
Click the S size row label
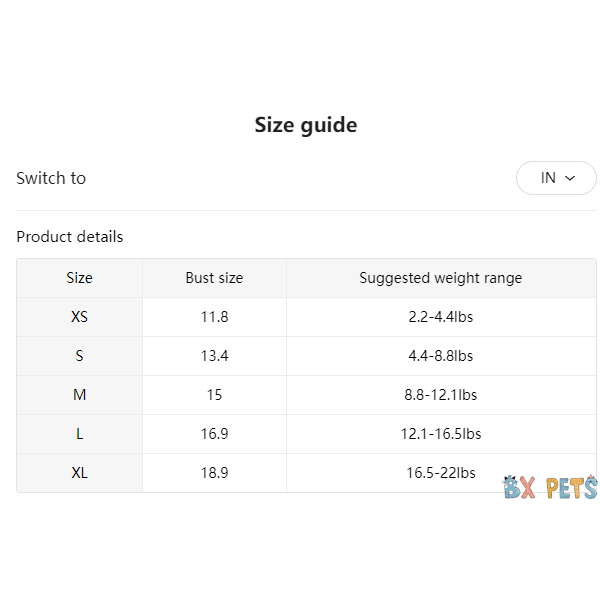[79, 356]
